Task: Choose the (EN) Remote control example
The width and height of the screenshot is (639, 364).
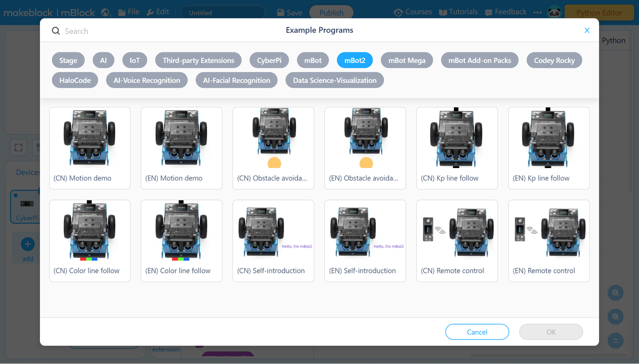Action: pyautogui.click(x=549, y=241)
